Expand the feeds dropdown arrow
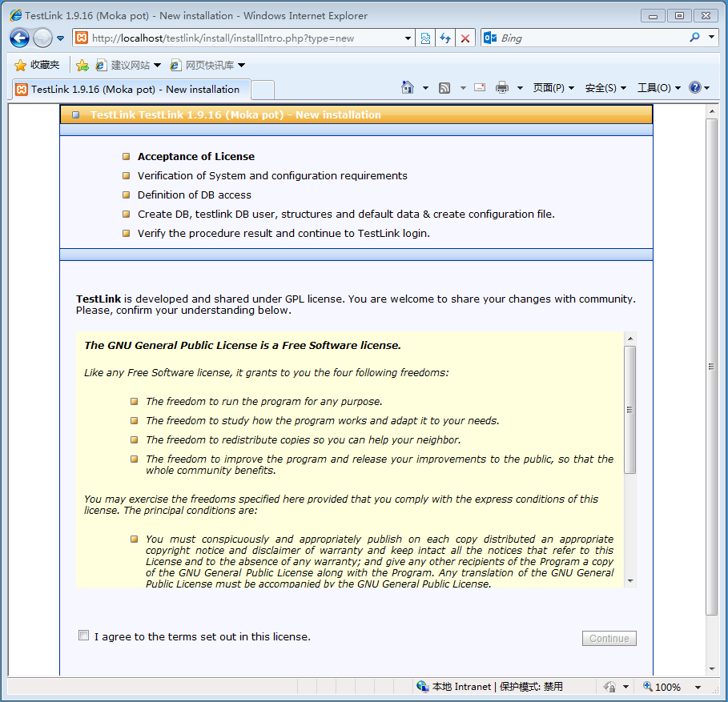Image resolution: width=728 pixels, height=702 pixels. pos(463,88)
